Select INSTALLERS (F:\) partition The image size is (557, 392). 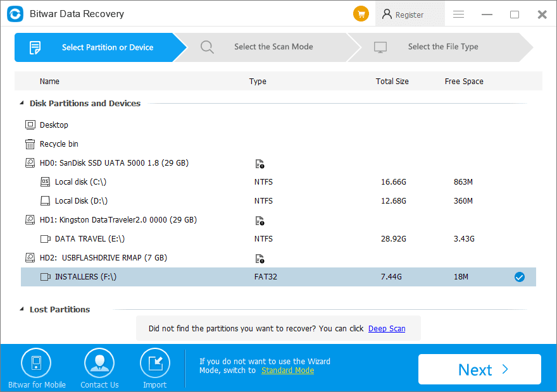[278, 277]
